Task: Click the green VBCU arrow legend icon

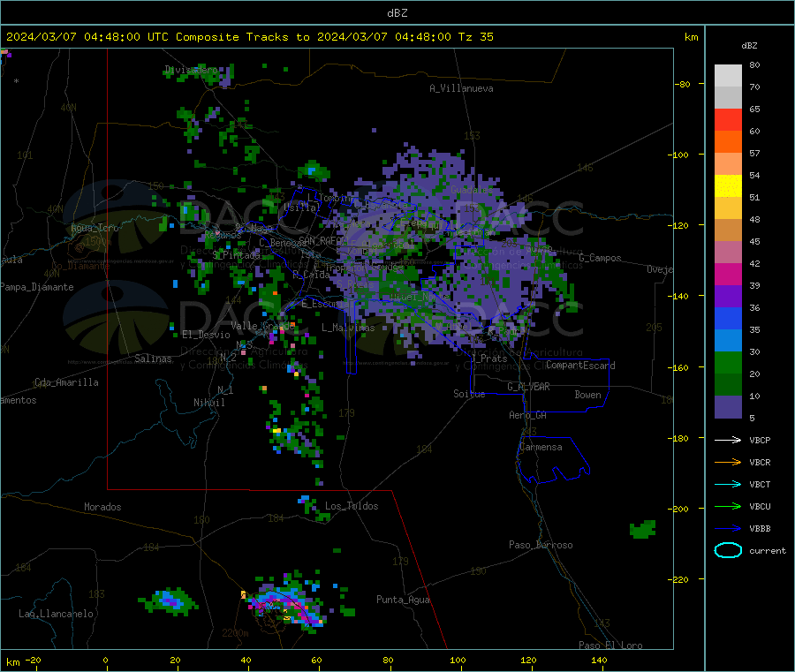Action: tap(728, 506)
